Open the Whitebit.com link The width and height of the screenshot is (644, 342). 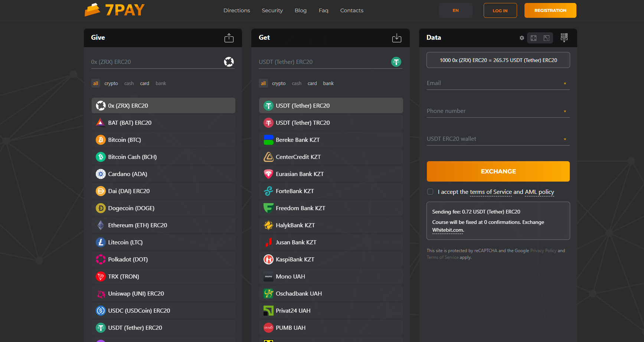(448, 230)
